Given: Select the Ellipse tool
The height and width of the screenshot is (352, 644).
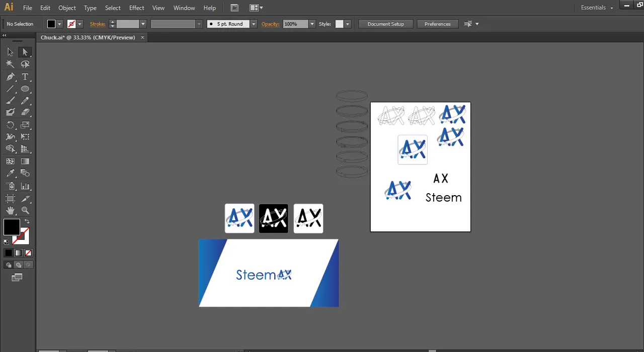Looking at the screenshot, I should 25,89.
